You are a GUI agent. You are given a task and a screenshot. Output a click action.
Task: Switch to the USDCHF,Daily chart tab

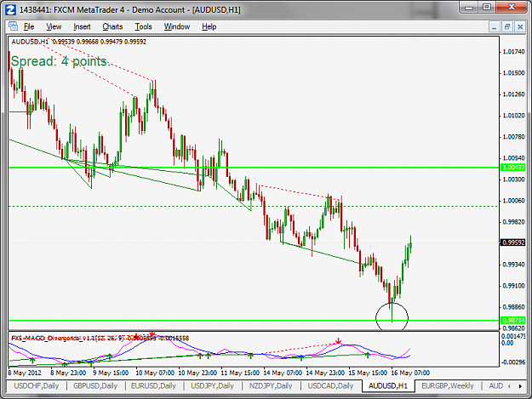tap(37, 385)
